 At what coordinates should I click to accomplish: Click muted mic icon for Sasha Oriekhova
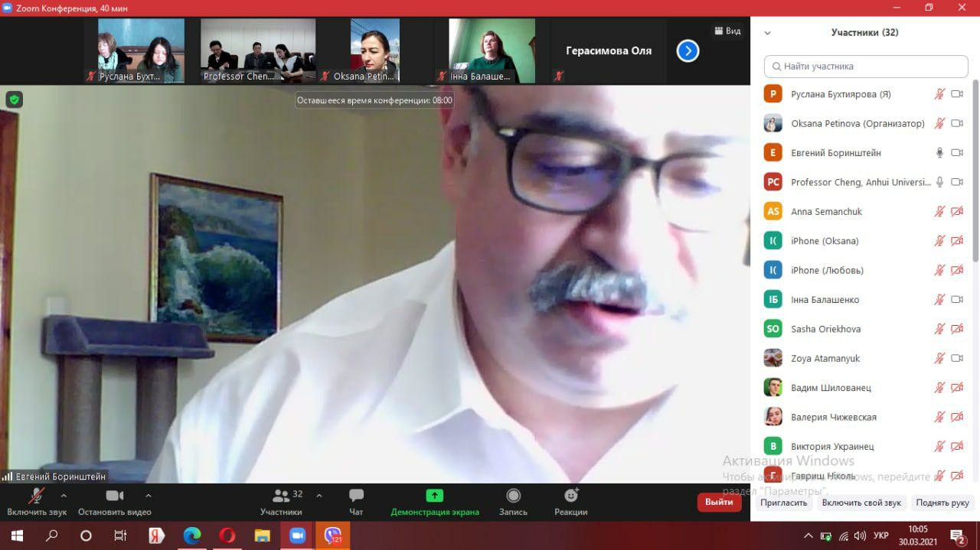click(x=939, y=329)
